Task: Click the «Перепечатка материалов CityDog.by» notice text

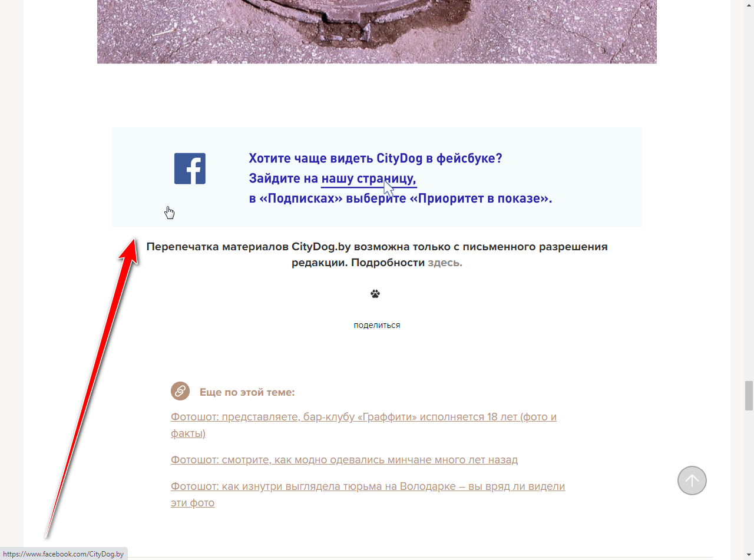Action: tap(377, 254)
